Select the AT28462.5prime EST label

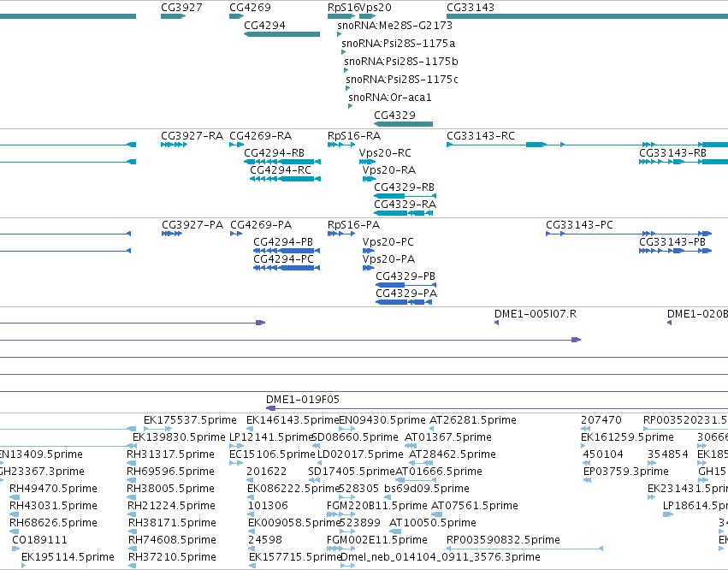pyautogui.click(x=453, y=454)
